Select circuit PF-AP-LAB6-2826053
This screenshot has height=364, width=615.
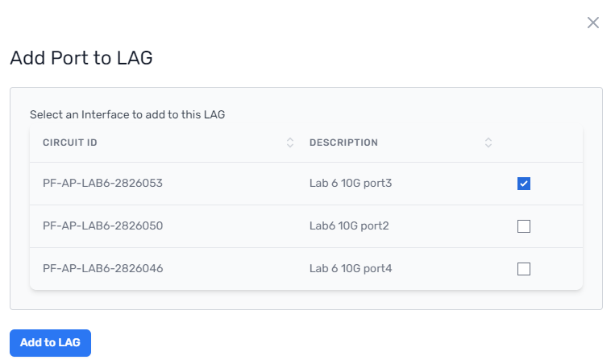[102, 183]
